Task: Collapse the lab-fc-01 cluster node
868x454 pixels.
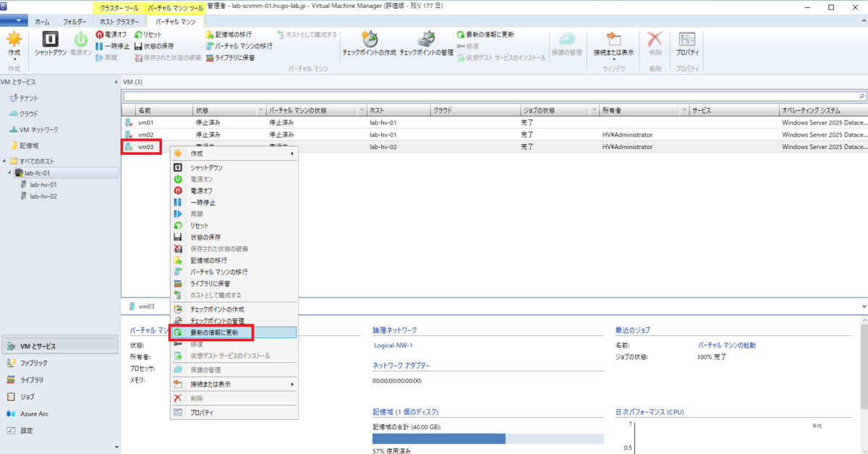Action: point(10,173)
